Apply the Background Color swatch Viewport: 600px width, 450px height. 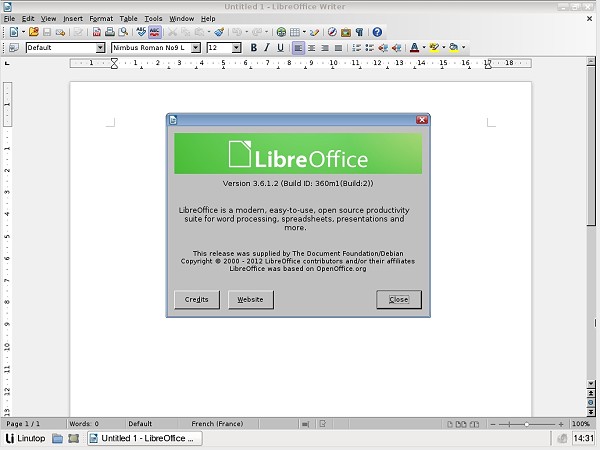[453, 47]
